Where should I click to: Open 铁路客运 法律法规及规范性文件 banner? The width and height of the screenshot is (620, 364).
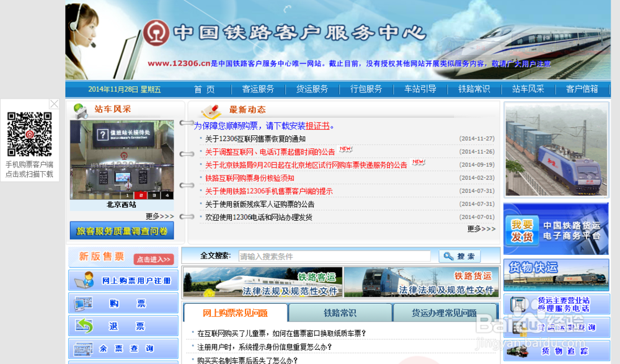click(263, 282)
